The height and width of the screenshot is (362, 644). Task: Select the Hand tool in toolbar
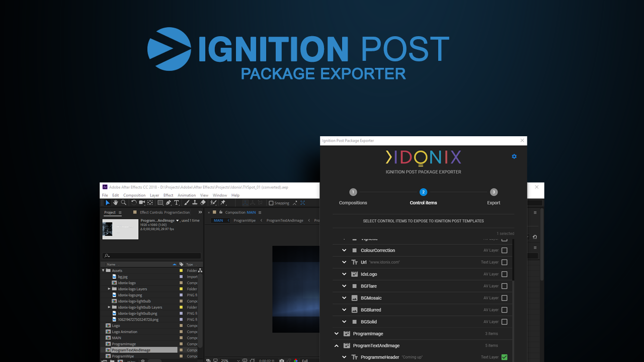115,203
